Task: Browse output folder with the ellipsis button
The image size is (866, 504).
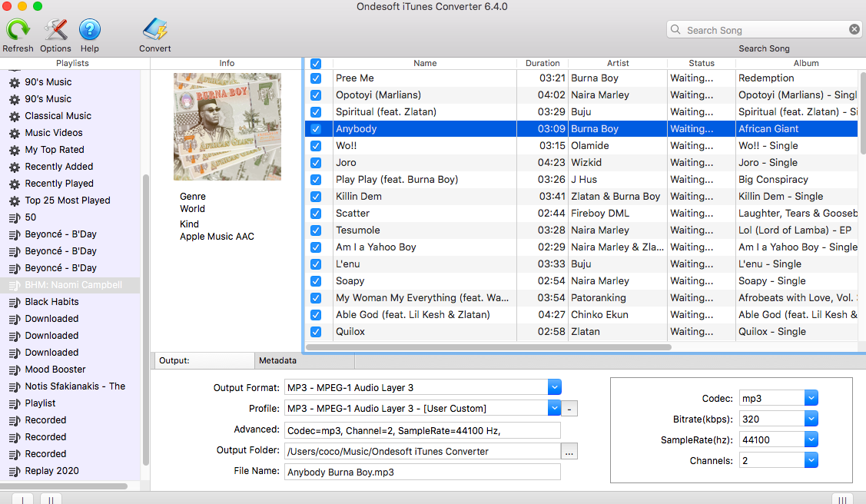Action: [x=569, y=452]
